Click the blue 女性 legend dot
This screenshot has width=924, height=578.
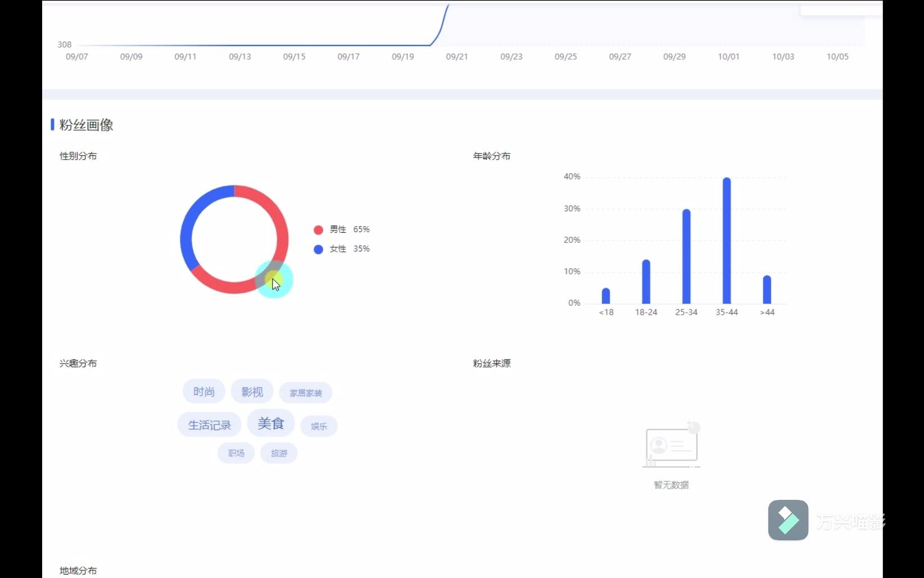coord(318,249)
